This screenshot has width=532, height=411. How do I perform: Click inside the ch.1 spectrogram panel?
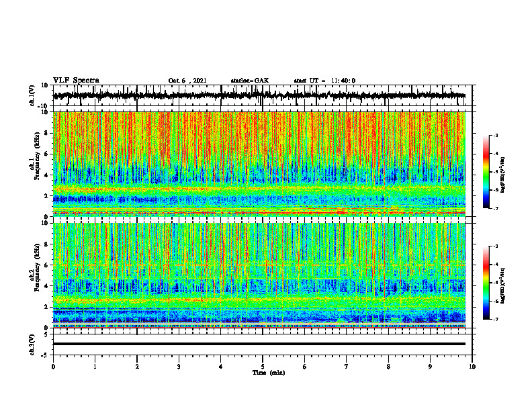259,164
